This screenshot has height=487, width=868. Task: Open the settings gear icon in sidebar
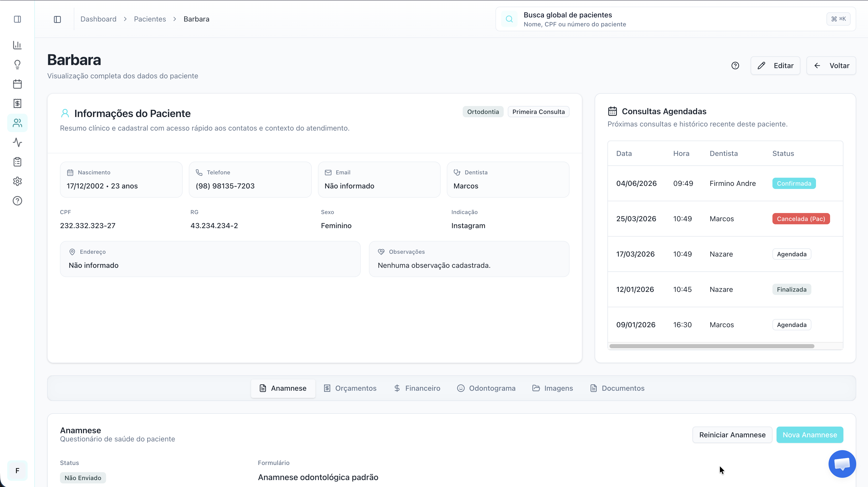(x=17, y=181)
